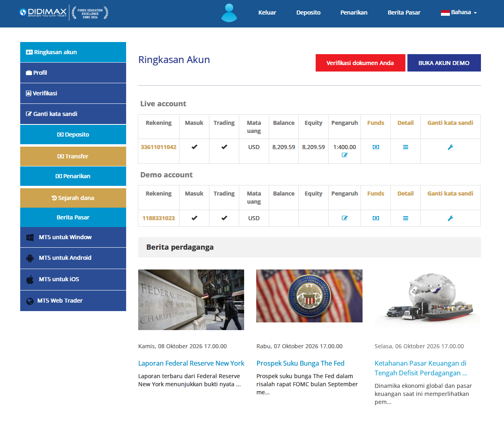This screenshot has height=423, width=504.
Task: Click wrench icon for demo account 1188331023
Action: tap(450, 218)
